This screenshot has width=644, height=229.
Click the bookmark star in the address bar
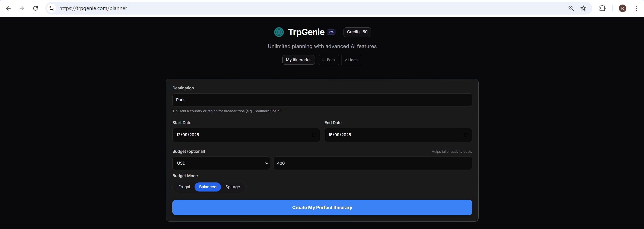[x=583, y=8]
